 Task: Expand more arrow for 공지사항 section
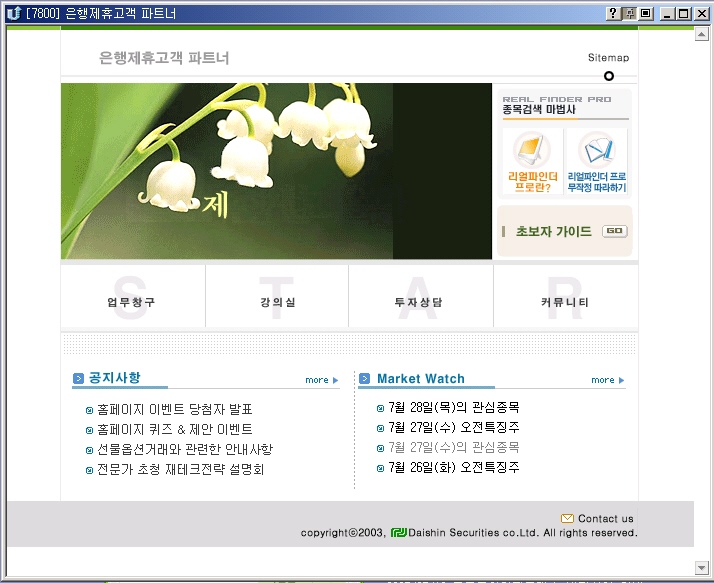pyautogui.click(x=335, y=380)
